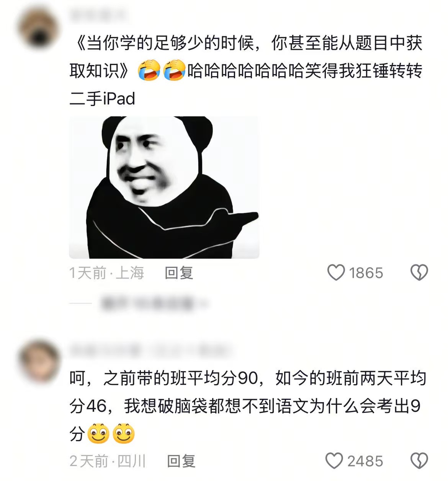Select the comment text starting with 呵，之前带的班

(248, 406)
